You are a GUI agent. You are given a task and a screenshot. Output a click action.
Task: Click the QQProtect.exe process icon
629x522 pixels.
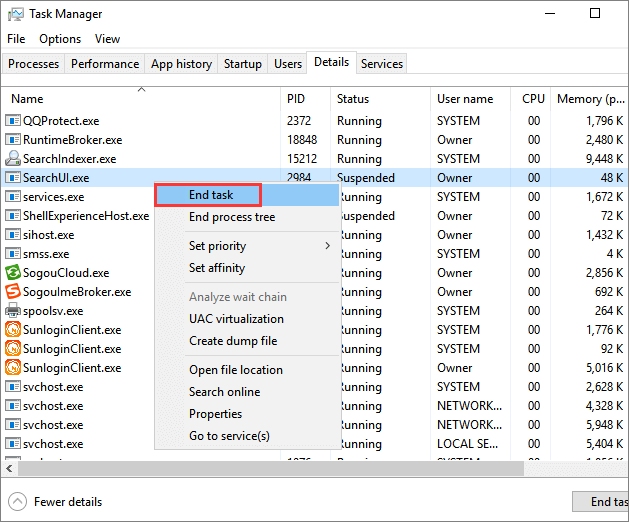(x=13, y=121)
